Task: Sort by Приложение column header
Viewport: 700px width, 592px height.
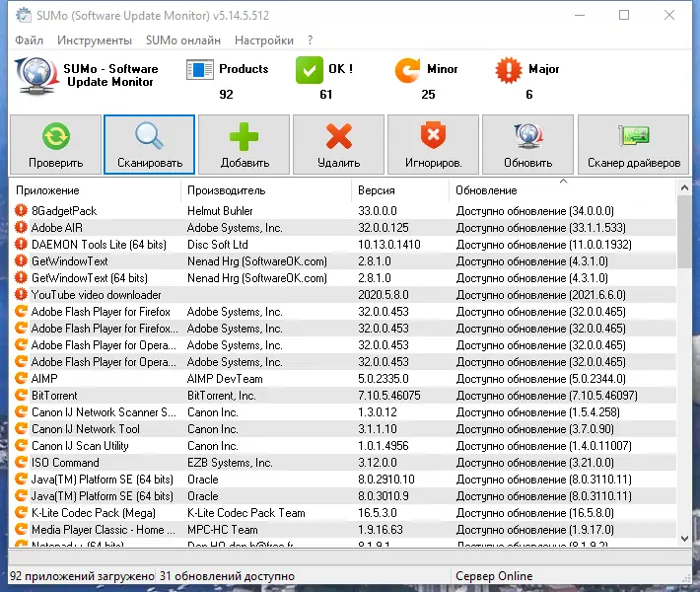Action: click(95, 190)
